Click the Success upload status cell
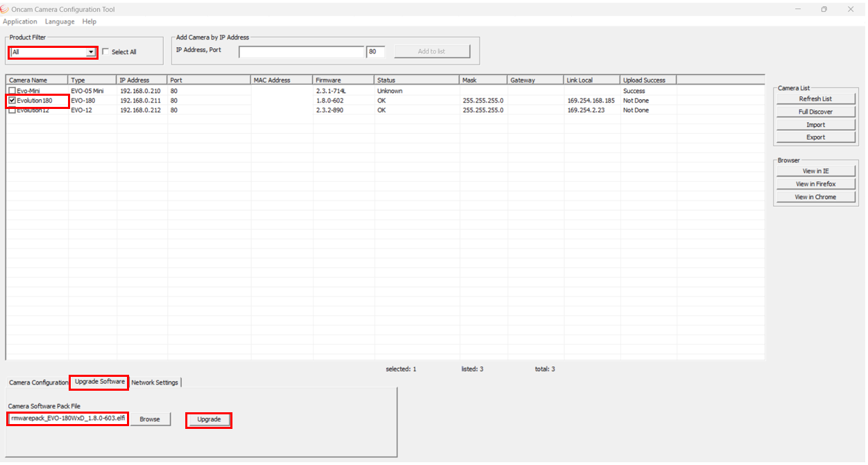The image size is (868, 465). tap(634, 91)
